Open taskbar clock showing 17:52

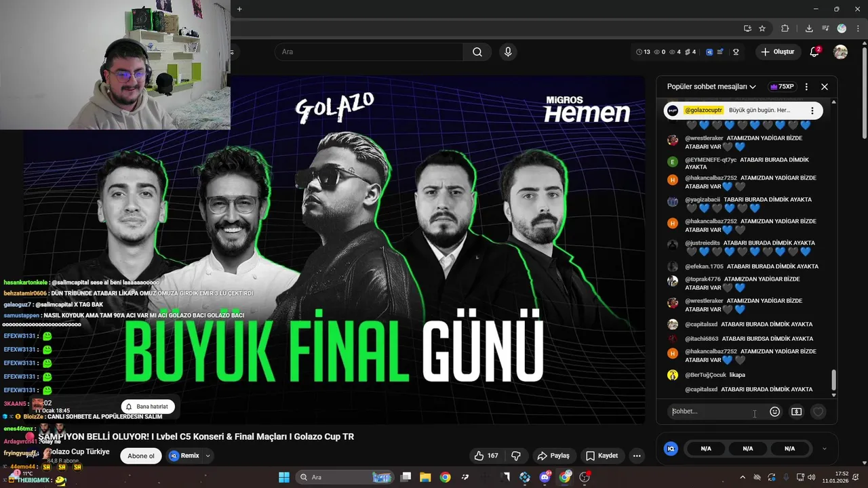click(835, 477)
